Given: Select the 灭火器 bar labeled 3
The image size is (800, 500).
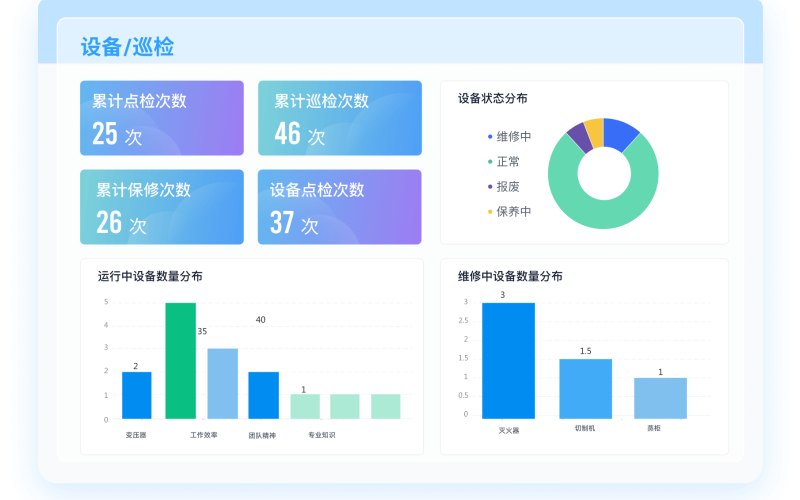Looking at the screenshot, I should tap(509, 361).
